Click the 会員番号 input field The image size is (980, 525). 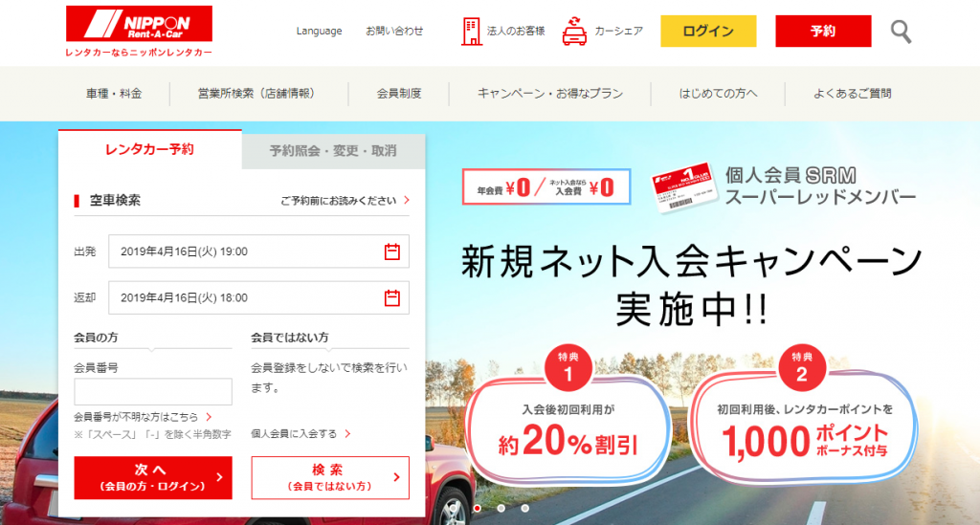[x=153, y=392]
